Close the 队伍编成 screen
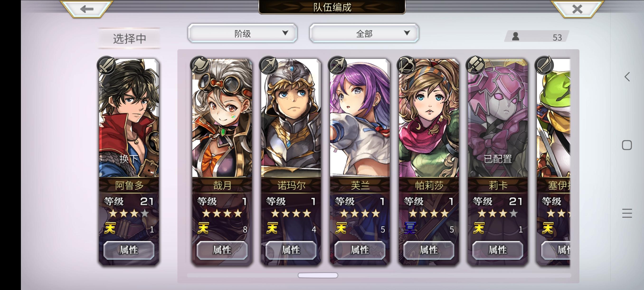This screenshot has height=290, width=644. point(577,9)
